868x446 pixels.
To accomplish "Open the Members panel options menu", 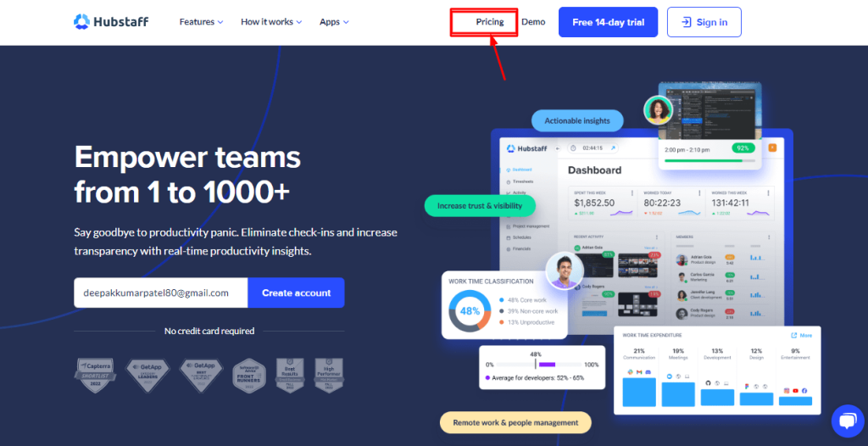I will pos(769,237).
